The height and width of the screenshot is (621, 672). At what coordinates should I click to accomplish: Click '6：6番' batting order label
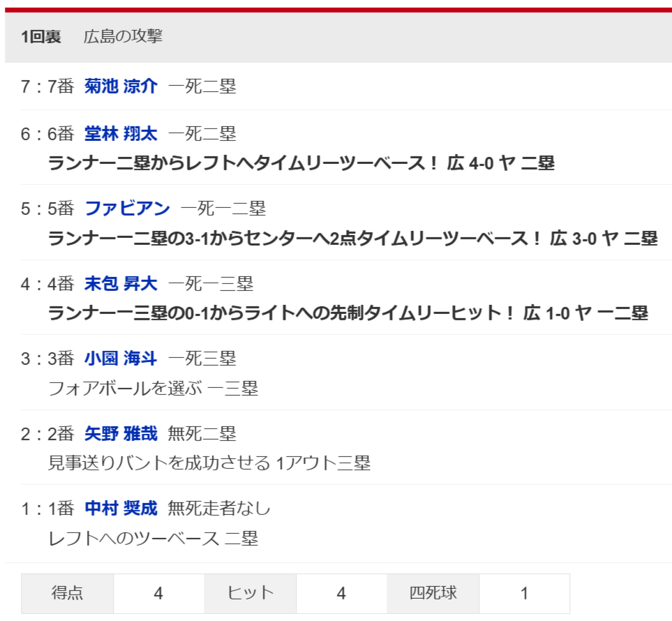pyautogui.click(x=47, y=134)
